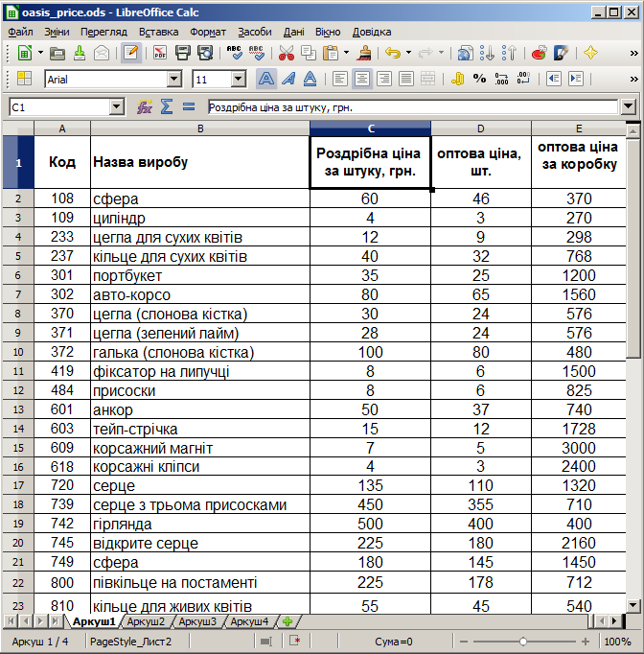Viewport: 644px width, 654px height.
Task: Toggle Underline formatting
Action: pos(310,79)
